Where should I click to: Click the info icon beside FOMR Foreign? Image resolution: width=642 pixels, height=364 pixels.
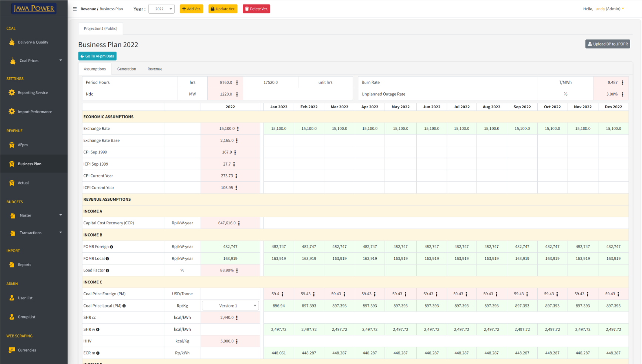(x=111, y=247)
